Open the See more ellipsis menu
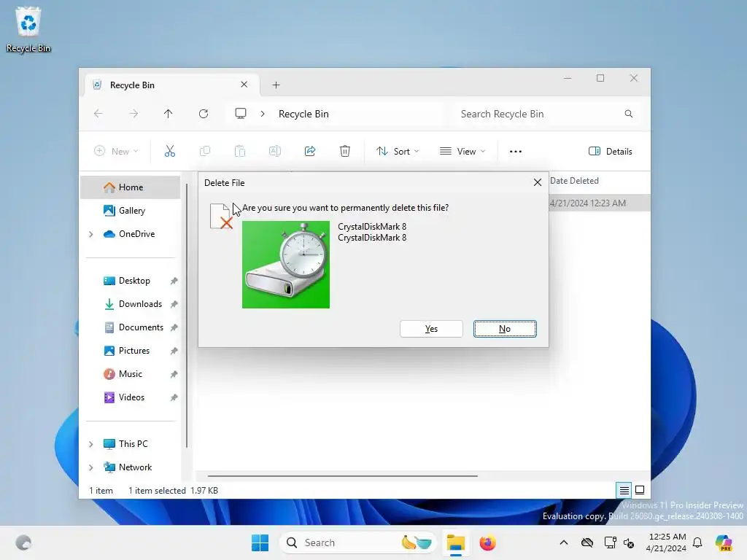This screenshot has width=747, height=560. click(516, 152)
